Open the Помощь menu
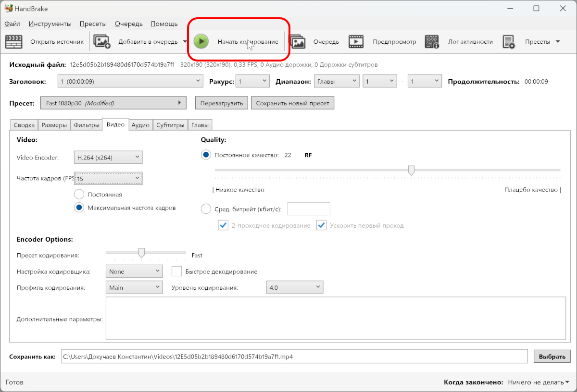The height and width of the screenshot is (392, 577). point(164,24)
